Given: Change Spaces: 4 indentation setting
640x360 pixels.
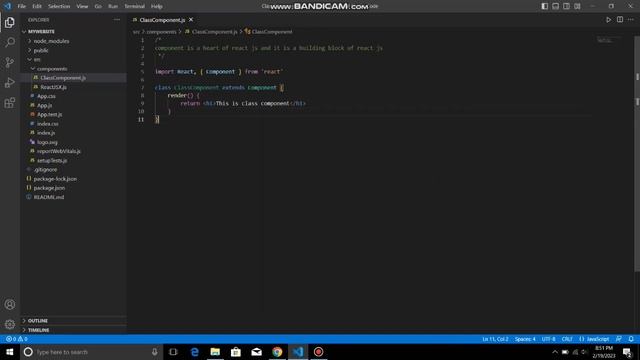Looking at the screenshot, I should point(525,339).
